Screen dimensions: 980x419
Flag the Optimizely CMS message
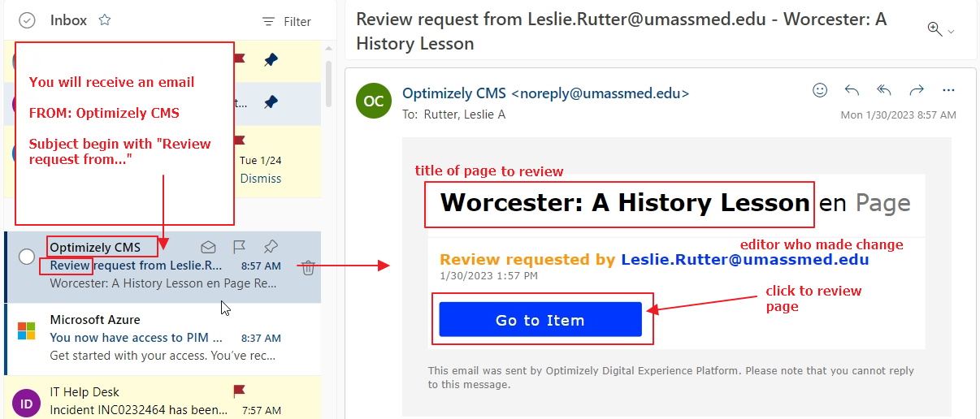(240, 247)
